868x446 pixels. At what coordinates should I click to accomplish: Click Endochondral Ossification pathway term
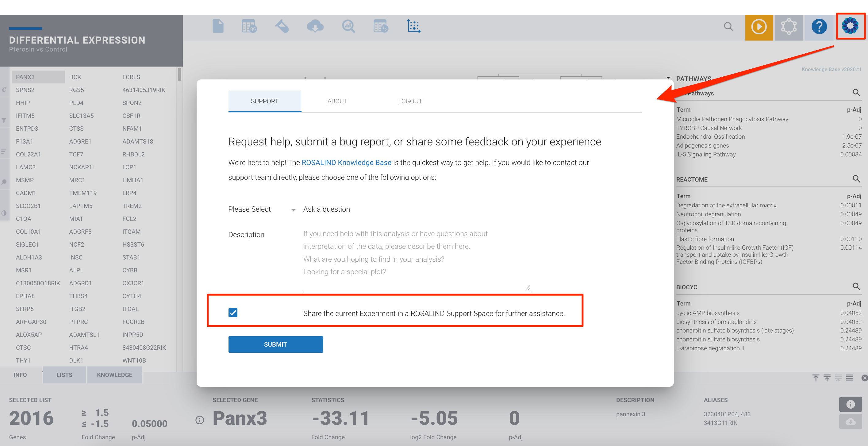coord(710,136)
